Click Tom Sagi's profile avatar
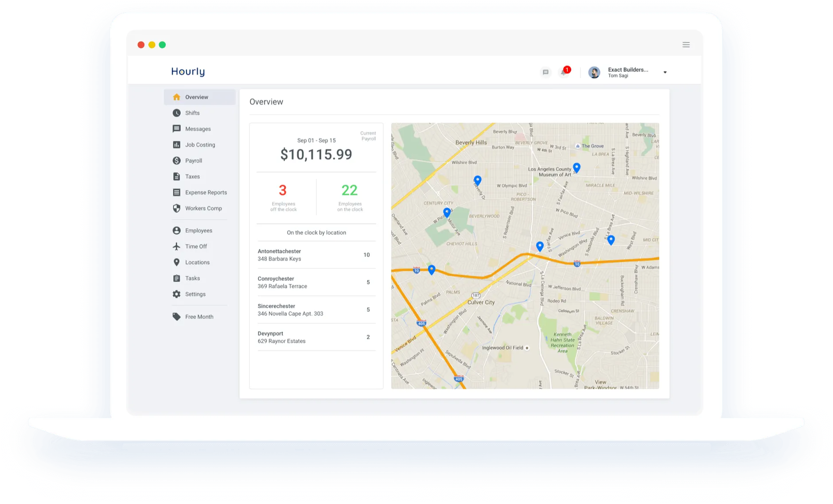833x504 pixels. coord(594,71)
